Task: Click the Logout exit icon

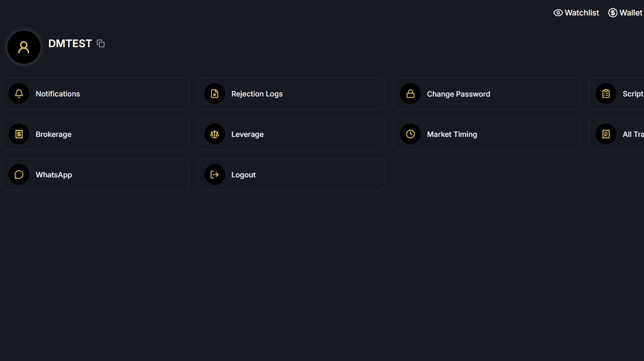Action: tap(215, 174)
